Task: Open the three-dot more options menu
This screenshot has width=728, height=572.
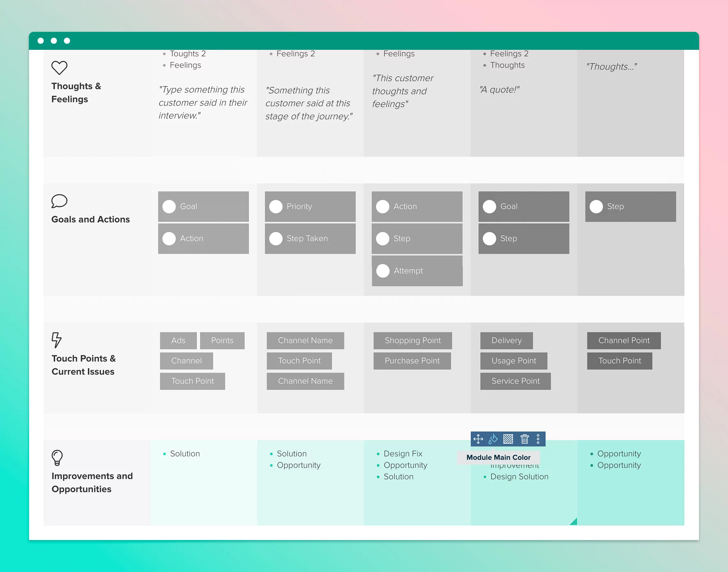Action: point(538,439)
